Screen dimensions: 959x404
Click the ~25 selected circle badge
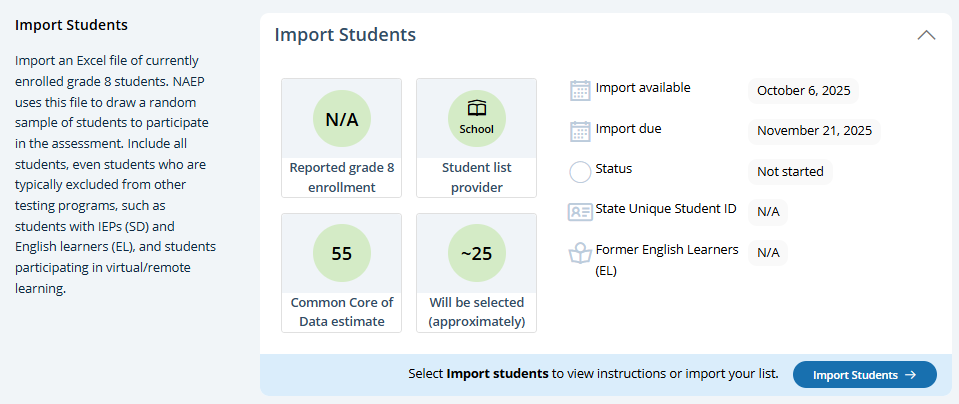[476, 254]
